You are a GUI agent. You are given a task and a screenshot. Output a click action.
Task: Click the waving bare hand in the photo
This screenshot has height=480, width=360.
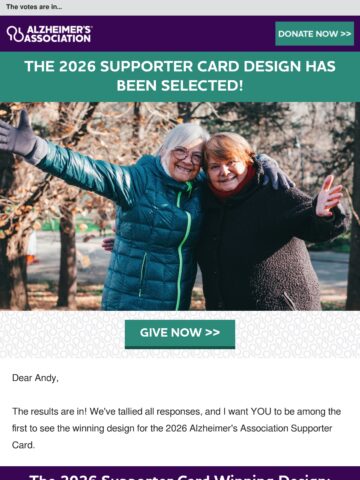click(328, 196)
